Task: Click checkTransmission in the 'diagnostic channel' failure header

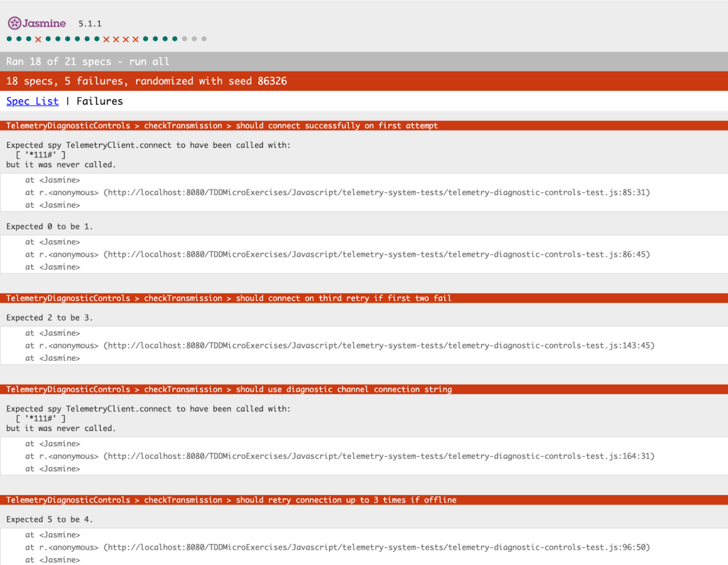Action: coord(183,389)
